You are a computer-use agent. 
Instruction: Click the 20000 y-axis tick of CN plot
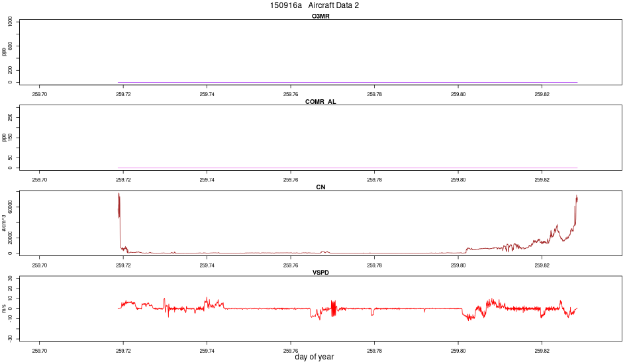coord(10,238)
